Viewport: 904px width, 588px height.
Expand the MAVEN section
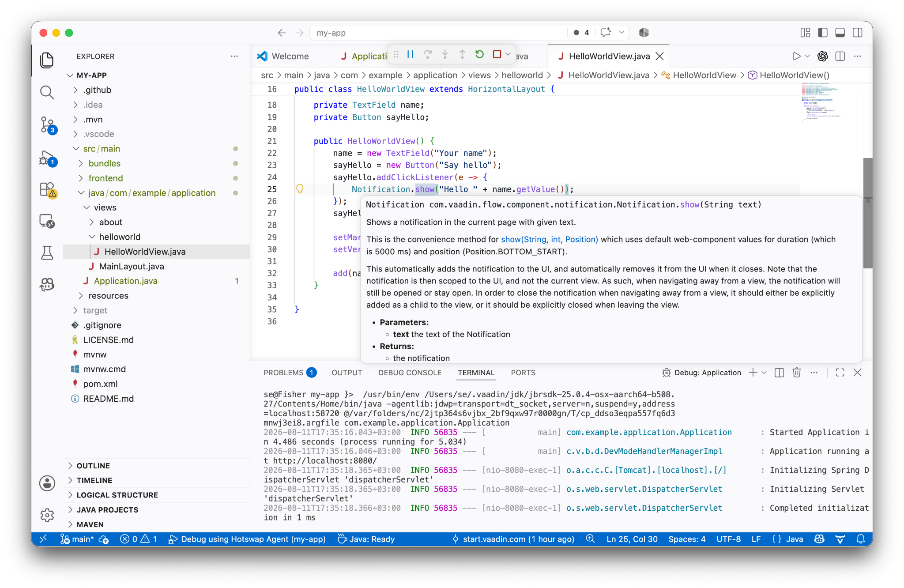click(x=90, y=524)
